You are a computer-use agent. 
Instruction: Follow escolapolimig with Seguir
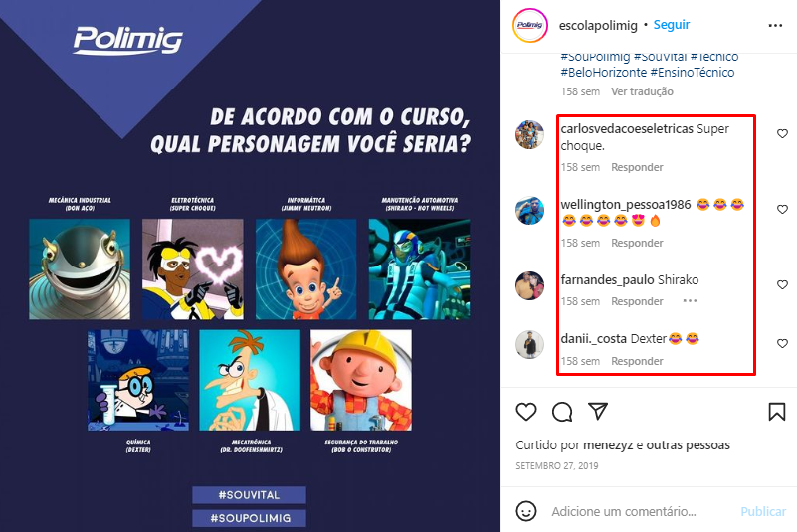click(672, 25)
